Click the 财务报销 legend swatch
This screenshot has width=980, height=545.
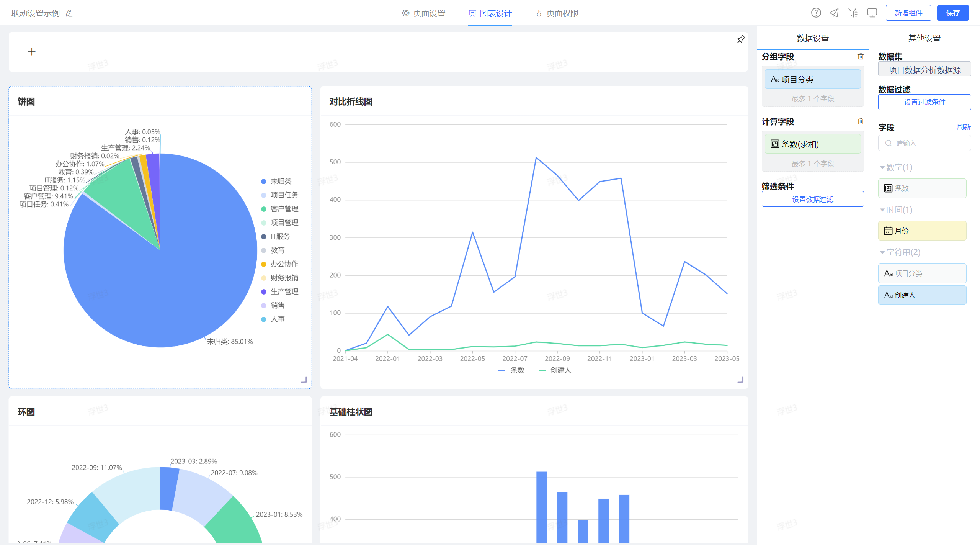click(263, 278)
